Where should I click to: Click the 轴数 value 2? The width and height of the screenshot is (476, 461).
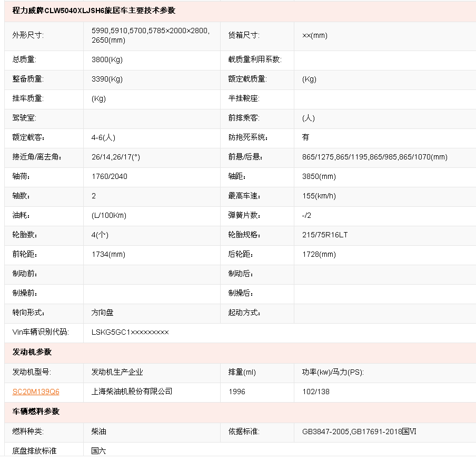tap(94, 196)
